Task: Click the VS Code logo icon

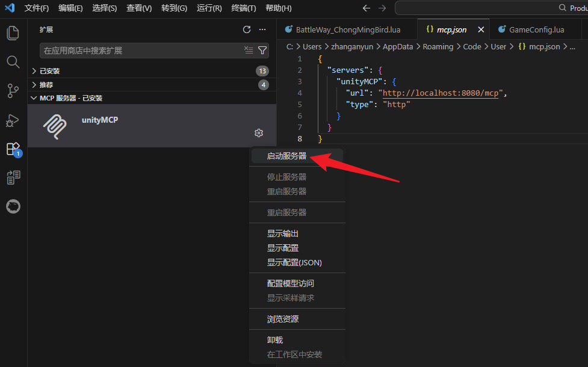Action: click(10, 8)
